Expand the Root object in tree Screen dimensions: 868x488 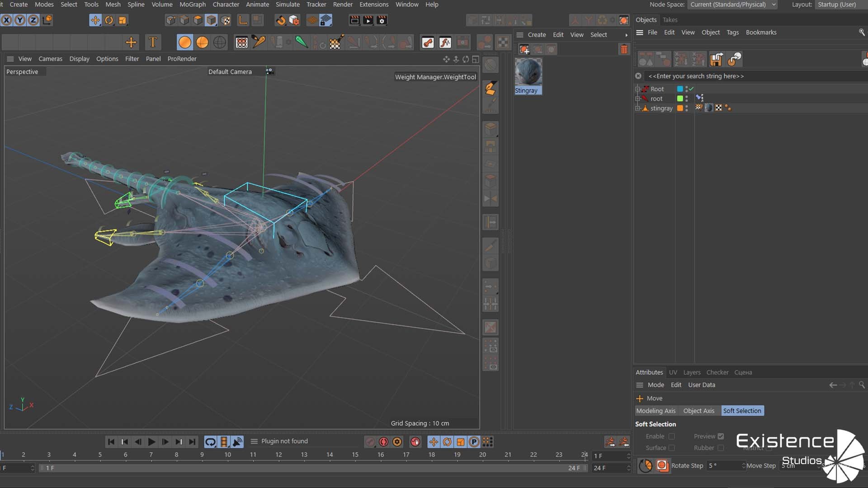637,89
